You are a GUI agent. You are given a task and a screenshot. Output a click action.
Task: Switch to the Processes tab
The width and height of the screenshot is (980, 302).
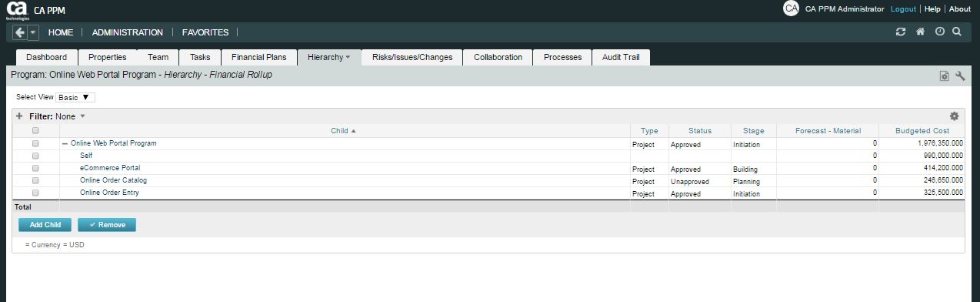coord(562,57)
